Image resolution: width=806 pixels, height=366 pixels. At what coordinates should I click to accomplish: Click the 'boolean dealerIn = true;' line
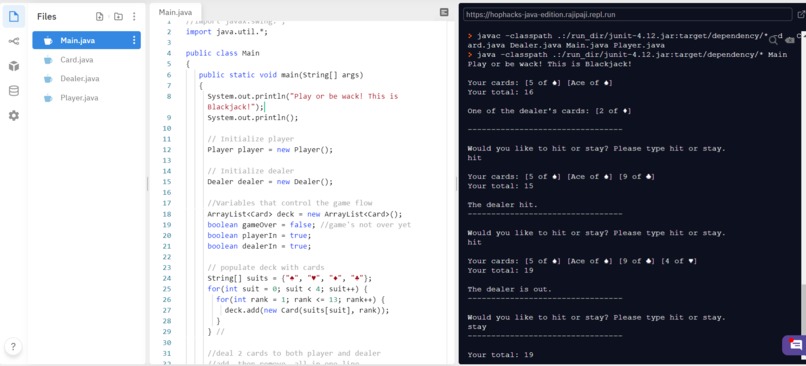(x=259, y=246)
